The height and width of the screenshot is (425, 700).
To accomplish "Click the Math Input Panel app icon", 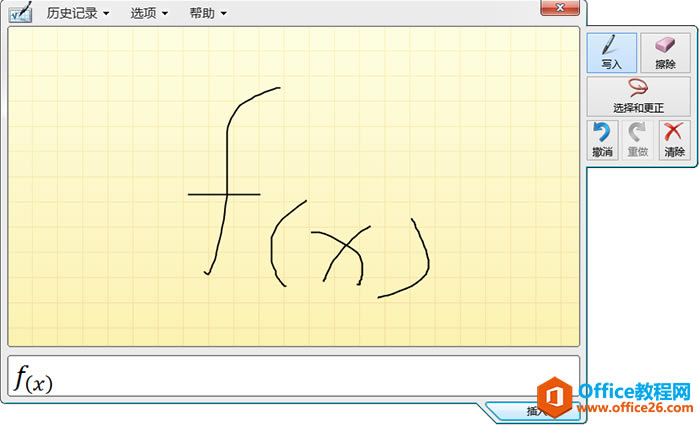I will click(21, 12).
